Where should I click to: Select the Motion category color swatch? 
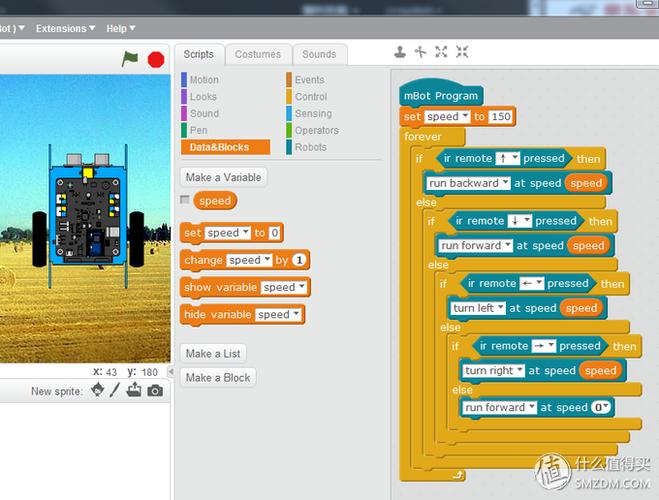[184, 80]
